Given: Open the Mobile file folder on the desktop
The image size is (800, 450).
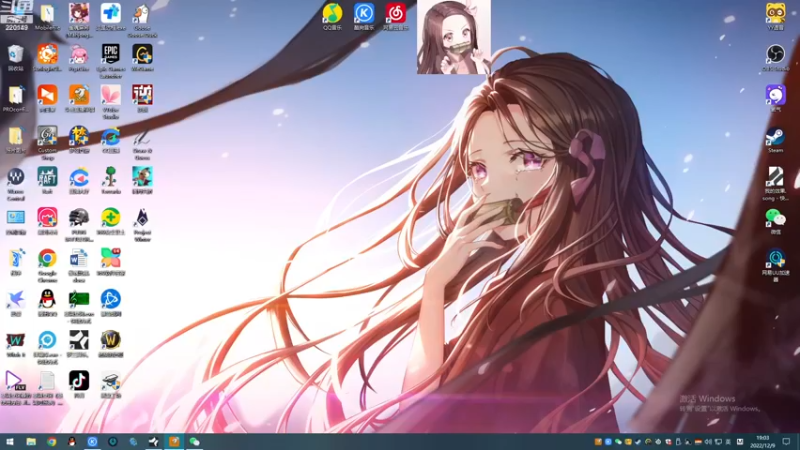Looking at the screenshot, I should [x=47, y=14].
